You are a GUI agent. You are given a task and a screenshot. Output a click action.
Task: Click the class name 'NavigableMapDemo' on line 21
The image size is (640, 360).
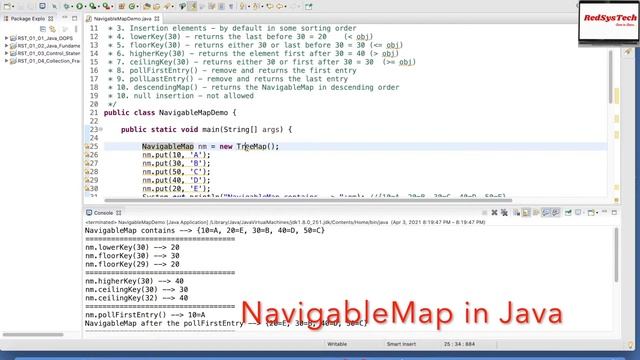point(193,113)
